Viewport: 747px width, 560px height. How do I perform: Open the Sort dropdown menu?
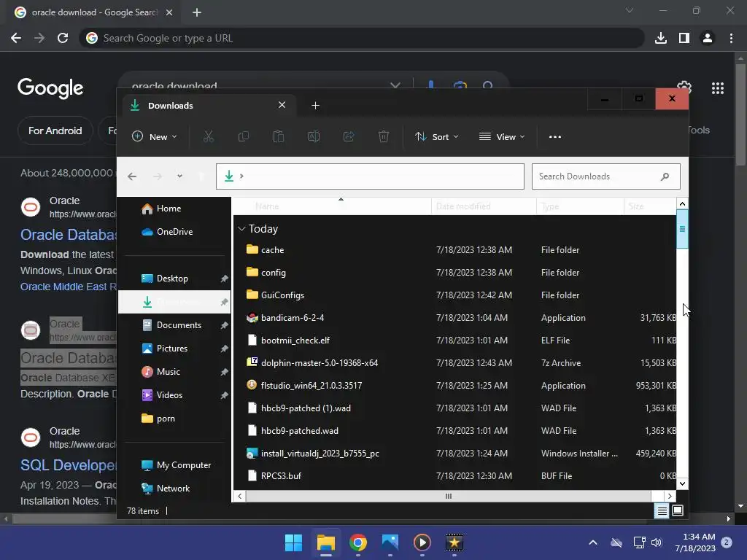pos(436,136)
